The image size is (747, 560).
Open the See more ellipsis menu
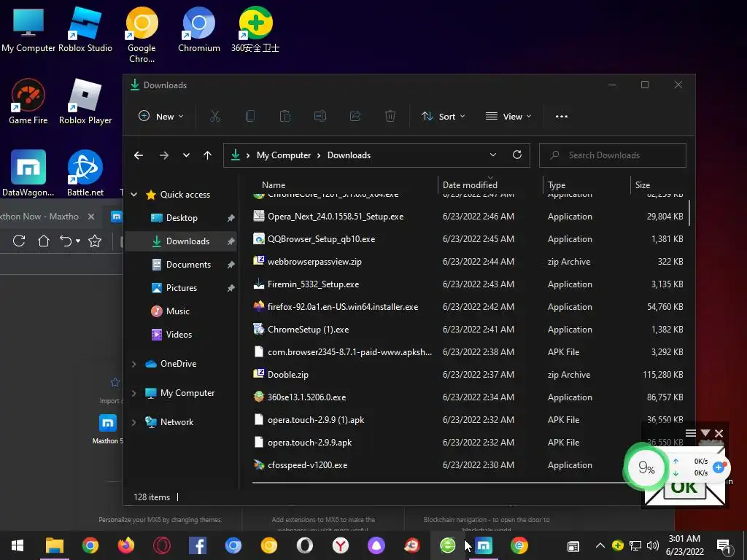562,116
